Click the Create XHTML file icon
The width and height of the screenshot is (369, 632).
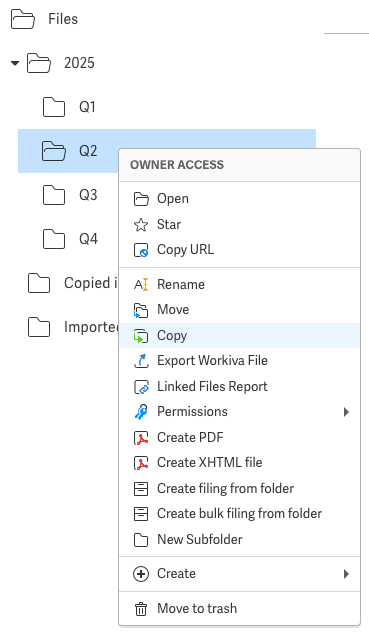point(141,463)
